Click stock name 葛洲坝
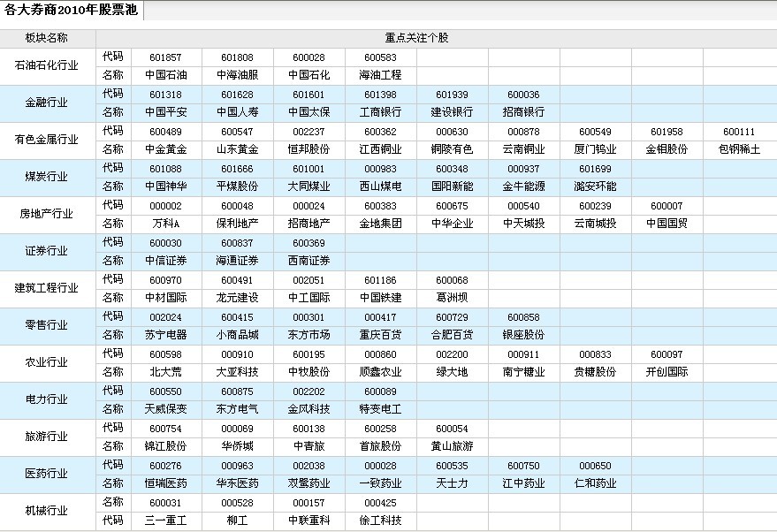The width and height of the screenshot is (777, 532). tap(452, 298)
